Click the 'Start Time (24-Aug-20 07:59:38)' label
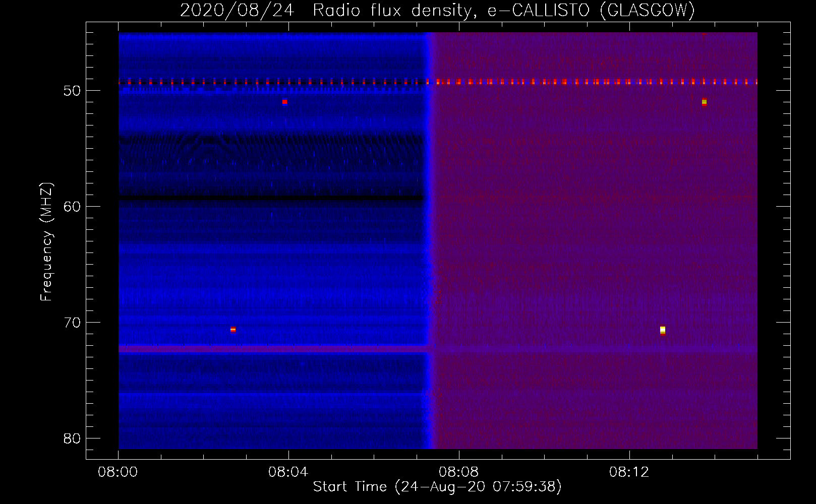 tap(437, 487)
